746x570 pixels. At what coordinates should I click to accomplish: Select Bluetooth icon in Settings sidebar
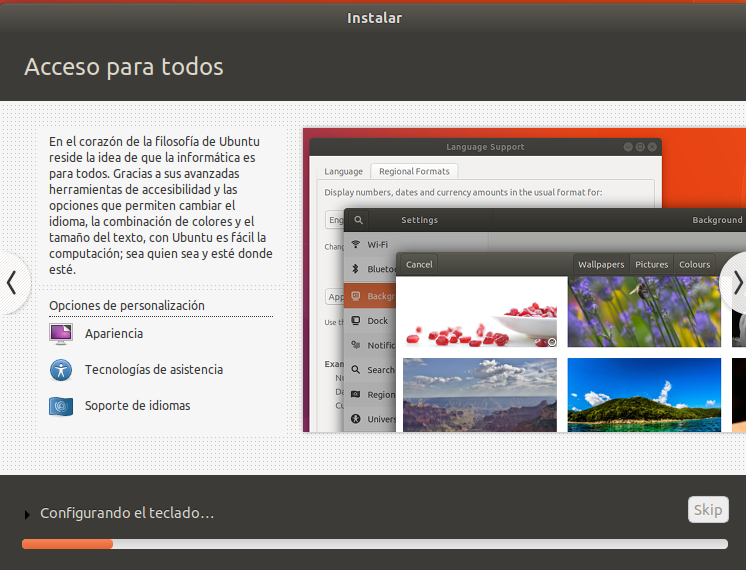[355, 269]
